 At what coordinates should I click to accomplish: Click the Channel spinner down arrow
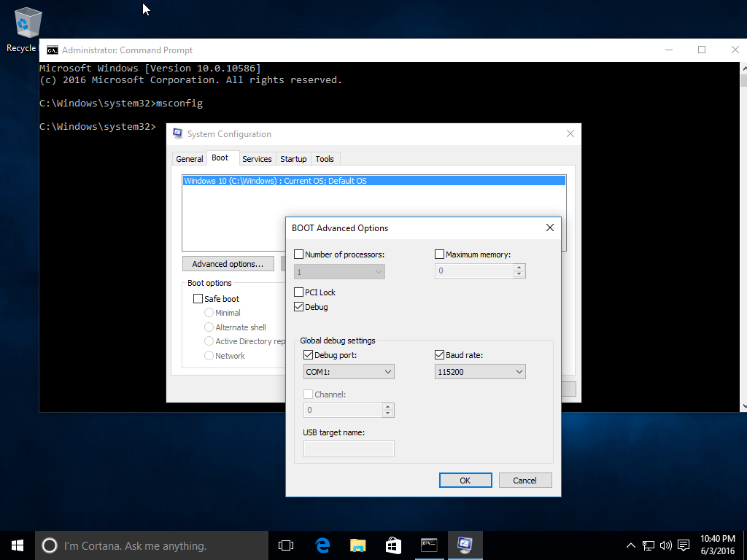pyautogui.click(x=388, y=413)
